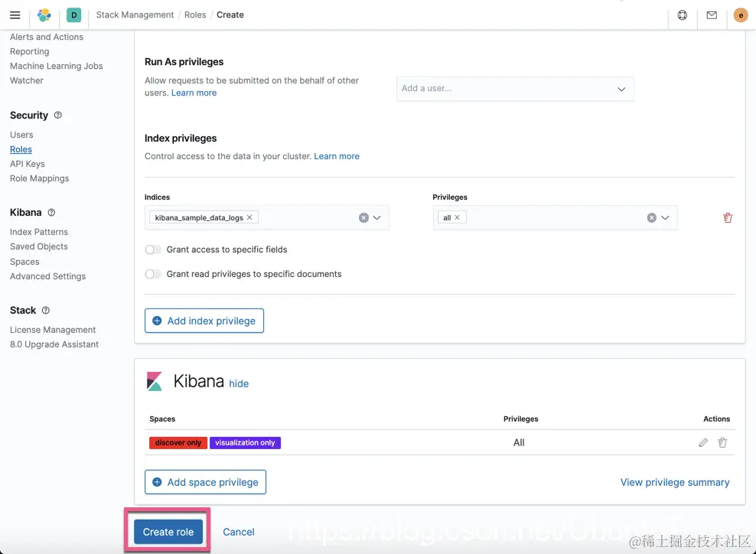756x554 pixels.
Task: Click the discover only space badge
Action: click(x=178, y=442)
